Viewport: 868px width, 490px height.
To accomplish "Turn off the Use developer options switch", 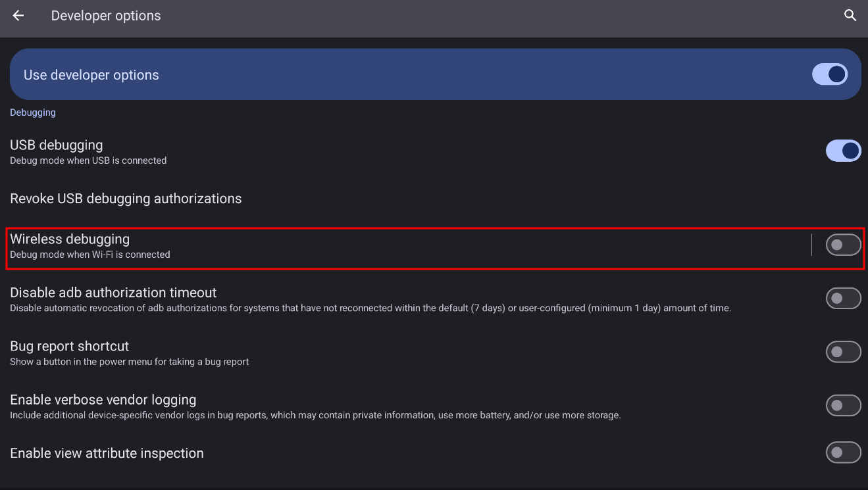I will [x=829, y=74].
